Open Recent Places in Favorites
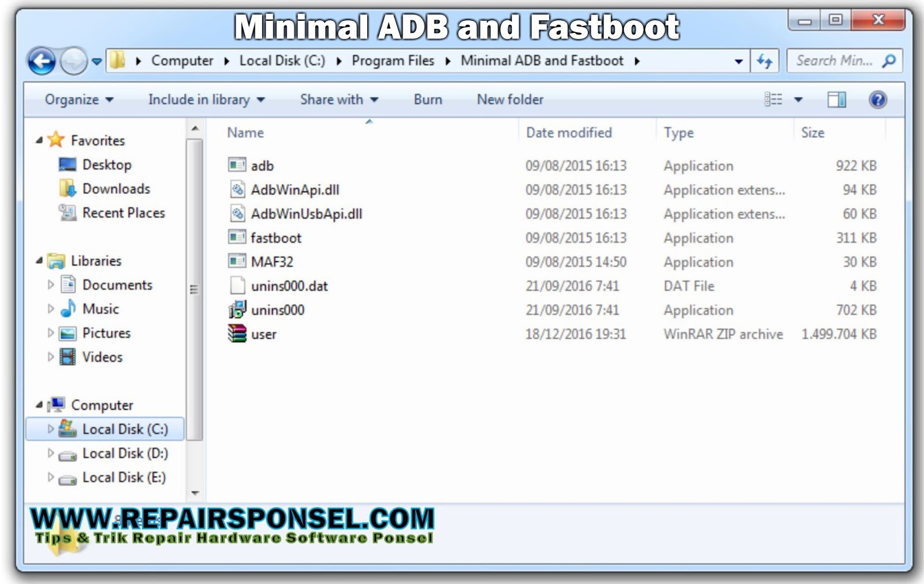 tap(124, 213)
